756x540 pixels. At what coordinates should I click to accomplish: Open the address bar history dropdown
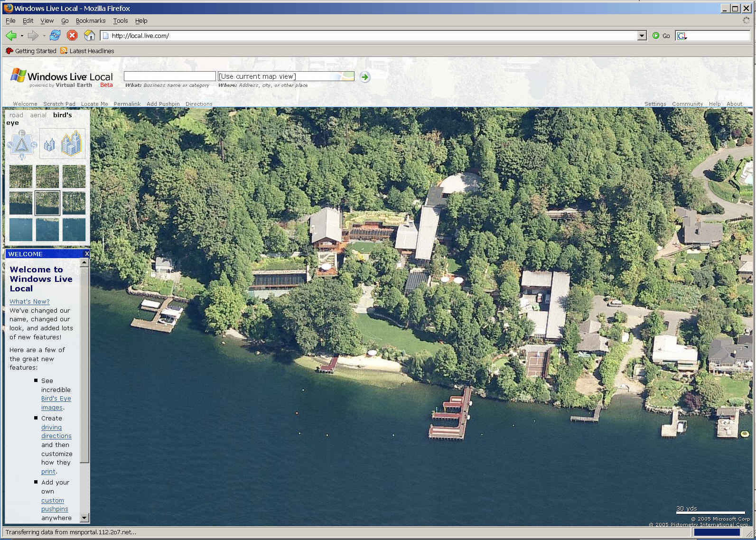tap(642, 36)
